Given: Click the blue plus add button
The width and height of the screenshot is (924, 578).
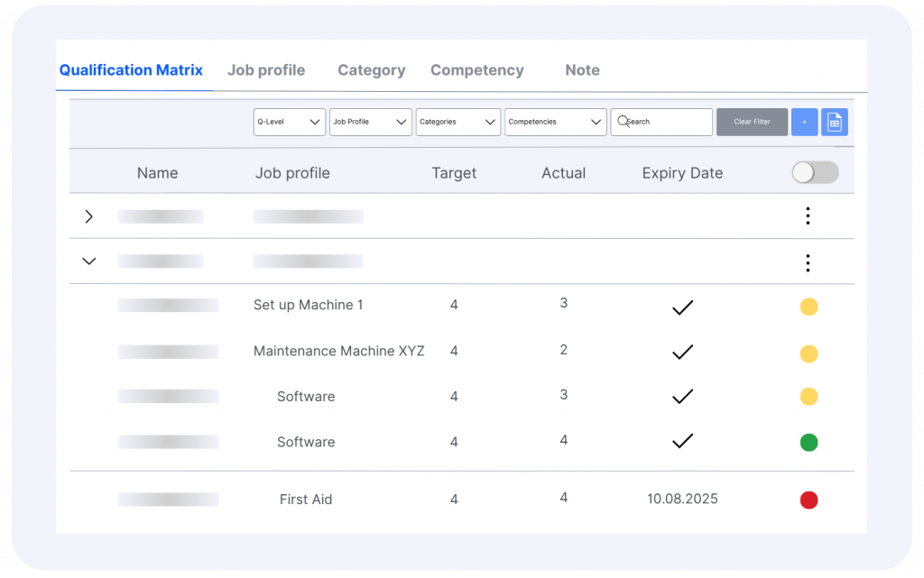Looking at the screenshot, I should (x=804, y=123).
